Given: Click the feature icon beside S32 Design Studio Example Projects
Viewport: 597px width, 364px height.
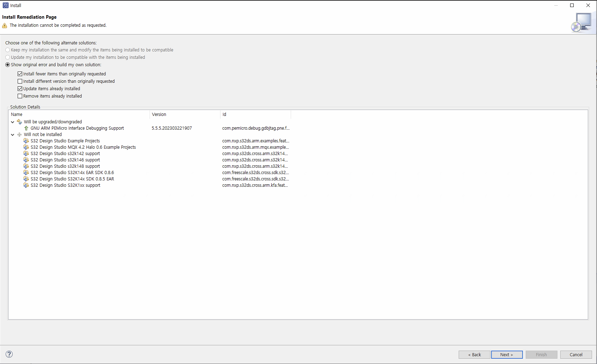Looking at the screenshot, I should pos(26,141).
